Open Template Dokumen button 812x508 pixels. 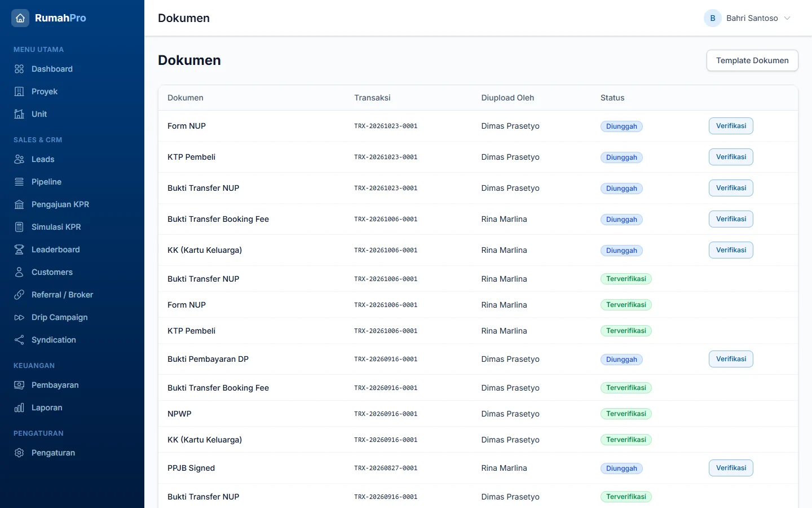752,60
